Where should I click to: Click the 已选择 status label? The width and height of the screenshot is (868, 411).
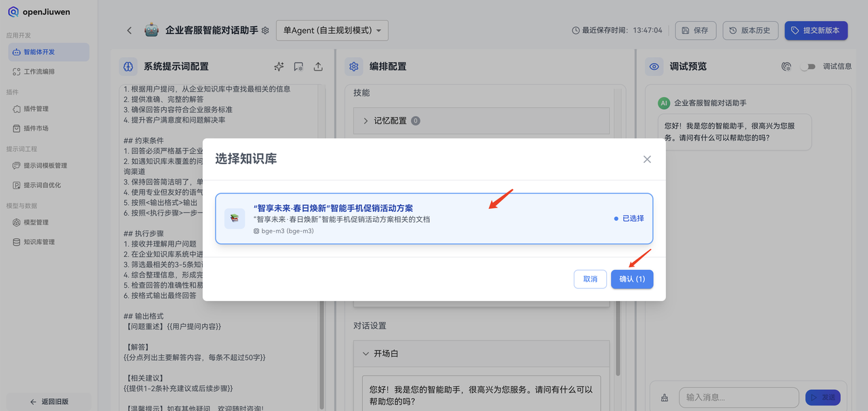629,218
